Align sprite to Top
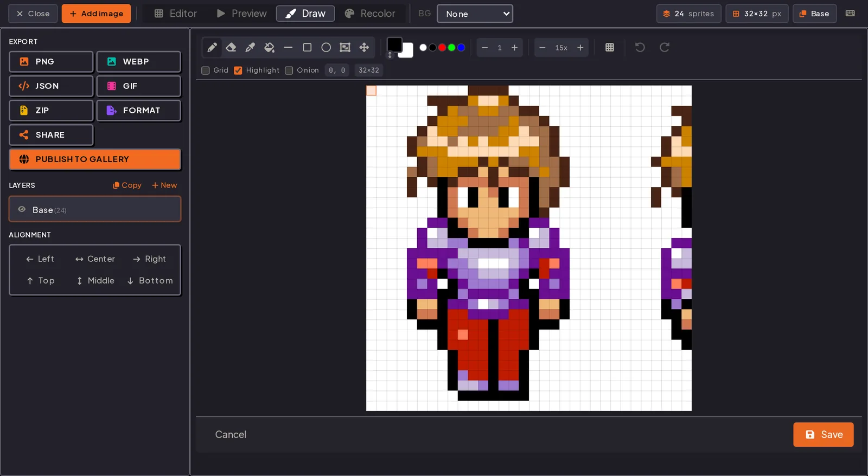The width and height of the screenshot is (868, 476). (40, 281)
